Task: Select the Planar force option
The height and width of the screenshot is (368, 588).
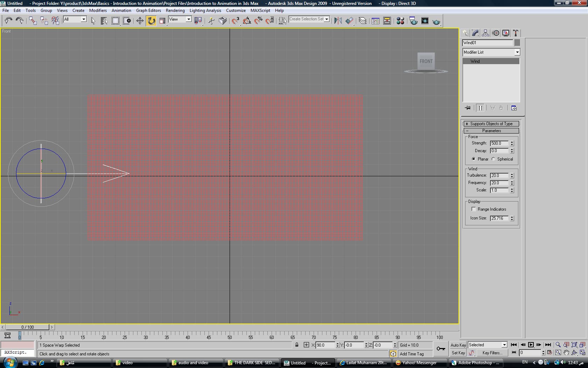Action: pos(474,159)
